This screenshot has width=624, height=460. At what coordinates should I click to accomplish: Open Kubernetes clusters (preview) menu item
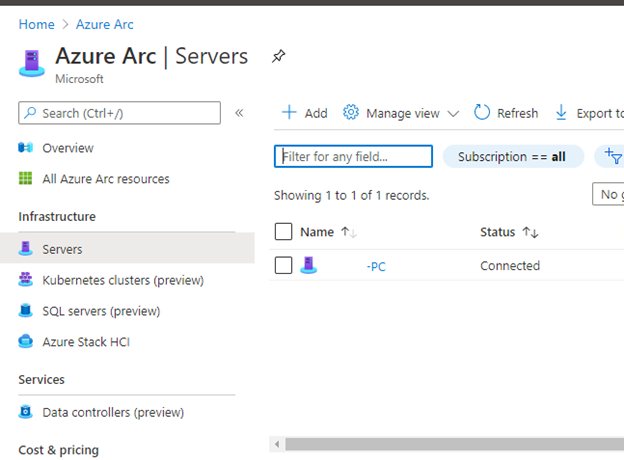click(x=122, y=280)
